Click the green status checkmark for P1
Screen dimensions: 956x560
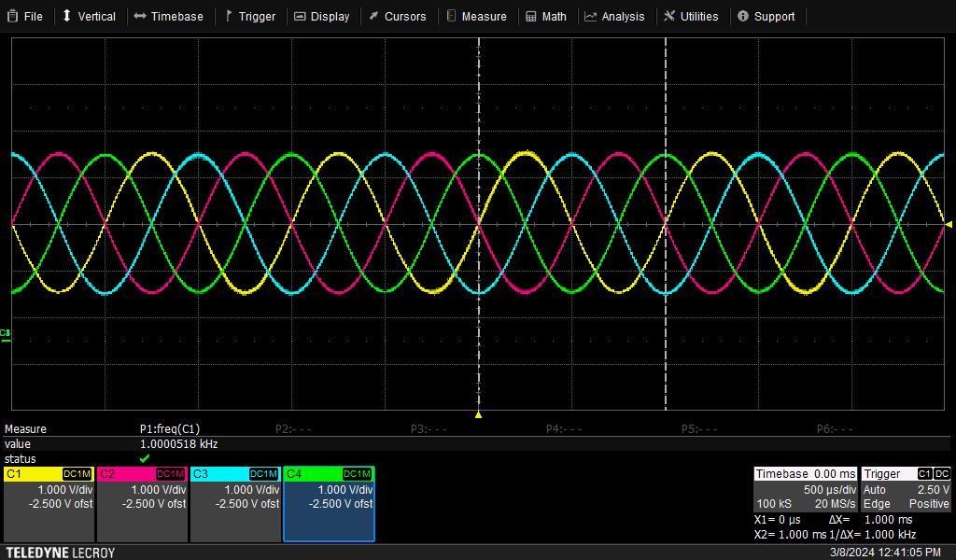(x=145, y=458)
